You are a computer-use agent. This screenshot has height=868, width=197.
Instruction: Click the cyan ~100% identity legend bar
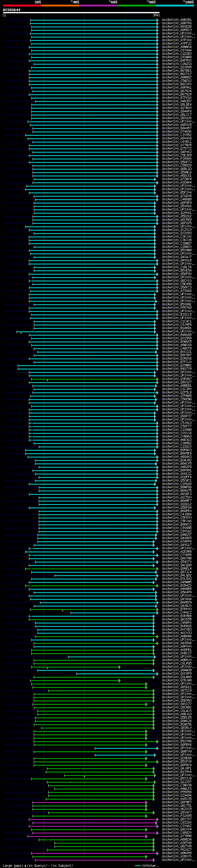(175, 6)
